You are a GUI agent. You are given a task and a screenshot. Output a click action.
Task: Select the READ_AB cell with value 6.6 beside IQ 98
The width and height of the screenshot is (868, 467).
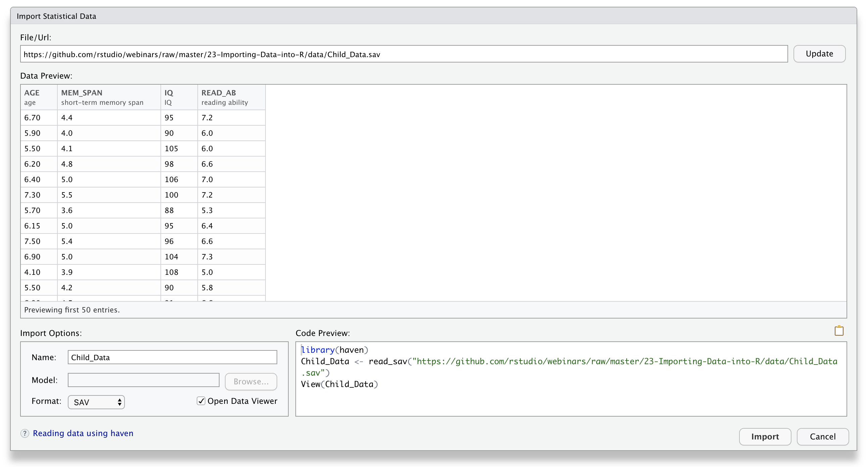(x=232, y=164)
